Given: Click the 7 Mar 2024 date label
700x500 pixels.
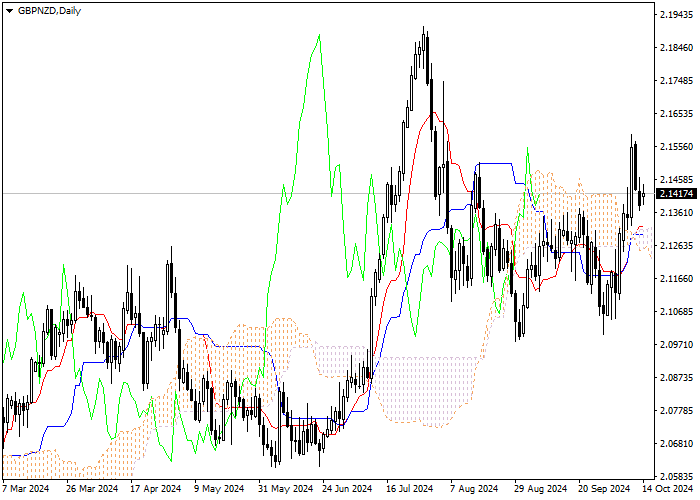Looking at the screenshot, I should click(x=26, y=489).
